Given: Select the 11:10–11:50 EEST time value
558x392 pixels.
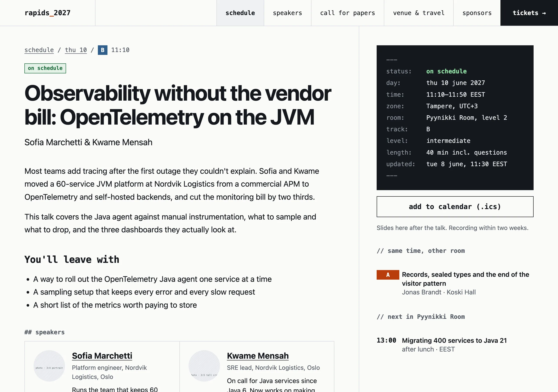Looking at the screenshot, I should pyautogui.click(x=456, y=95).
